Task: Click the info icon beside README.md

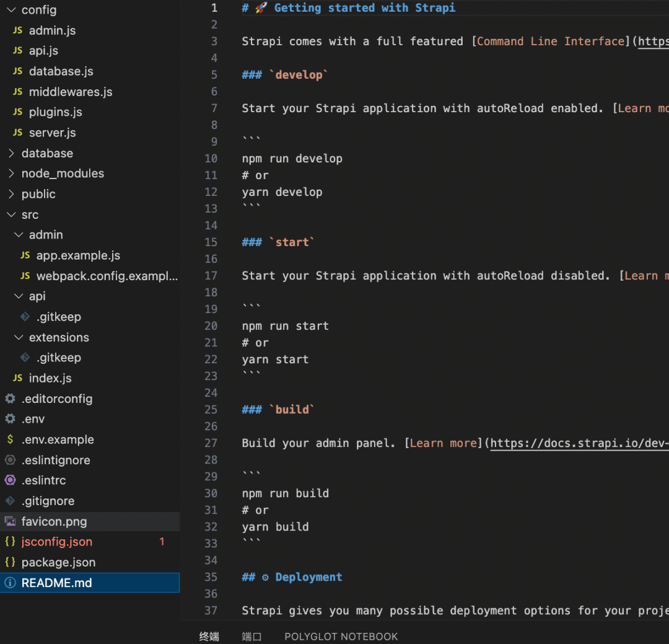Action: (10, 583)
